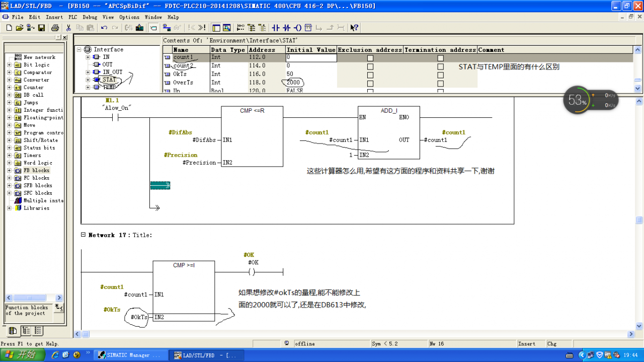Check Exclusion address box for OkTs

[370, 75]
